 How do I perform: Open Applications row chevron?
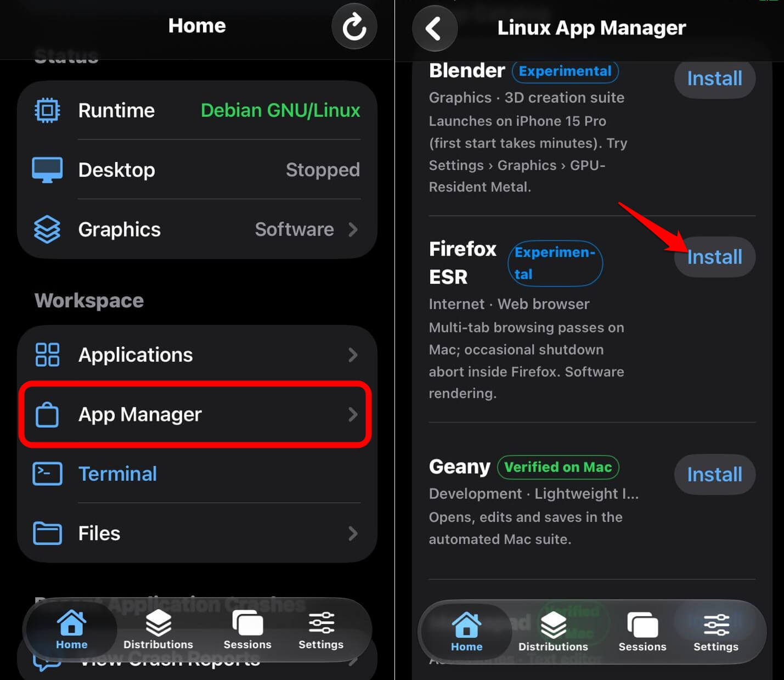point(353,355)
